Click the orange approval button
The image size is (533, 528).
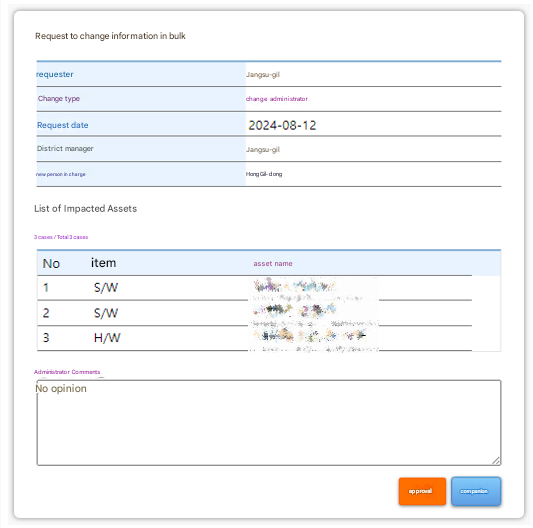click(422, 491)
